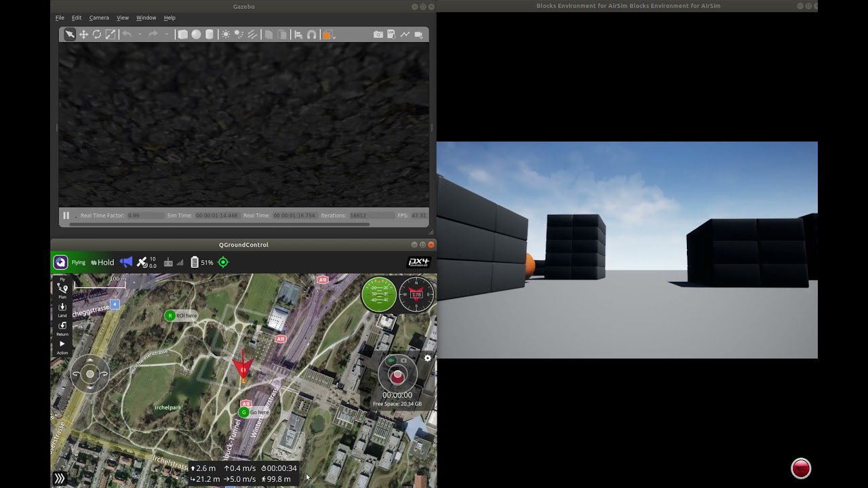Open the Gazebo File menu
Screen dimensions: 868x488
pos(60,18)
